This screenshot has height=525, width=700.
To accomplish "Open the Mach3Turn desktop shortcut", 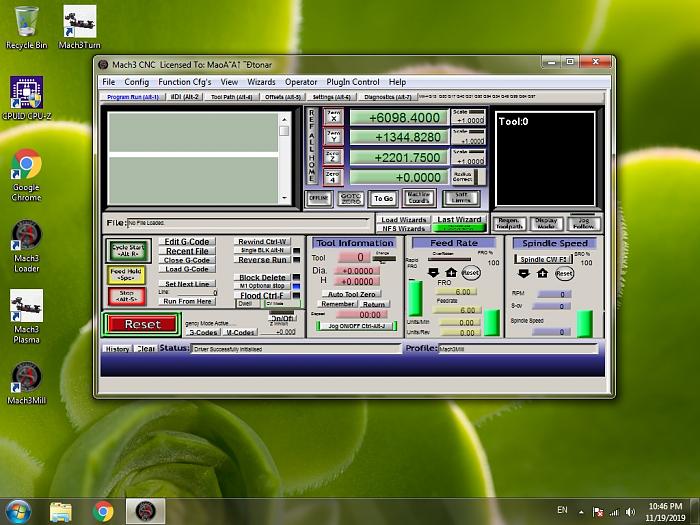I will (79, 27).
